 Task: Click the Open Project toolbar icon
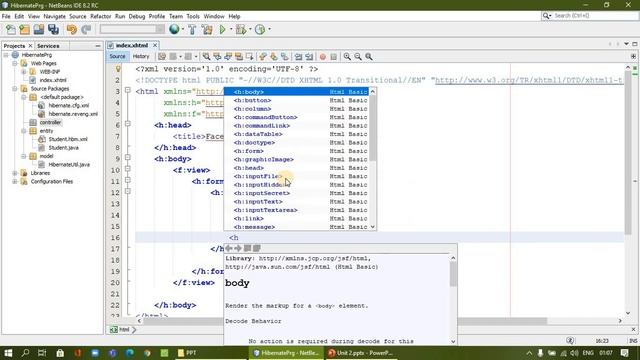pyautogui.click(x=39, y=29)
